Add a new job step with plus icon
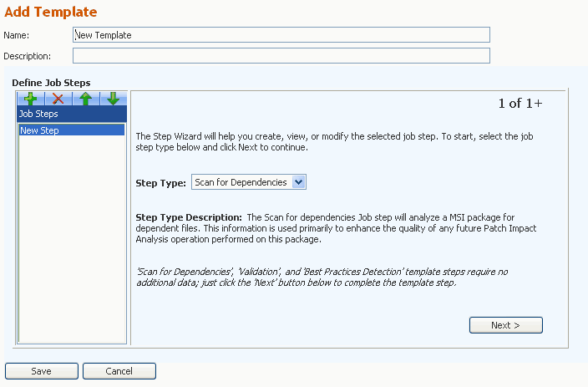This screenshot has width=588, height=387. [31, 99]
